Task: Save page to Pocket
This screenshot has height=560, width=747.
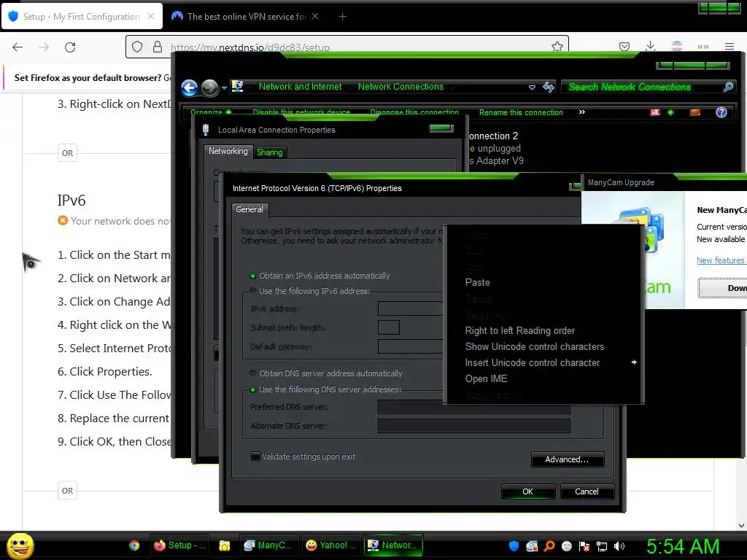Action: 624,47
